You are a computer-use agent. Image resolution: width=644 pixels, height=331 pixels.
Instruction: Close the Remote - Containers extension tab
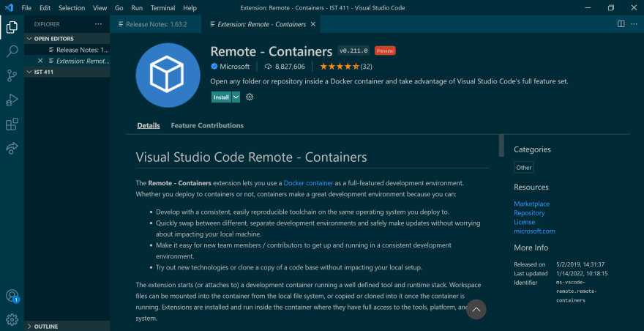[313, 24]
